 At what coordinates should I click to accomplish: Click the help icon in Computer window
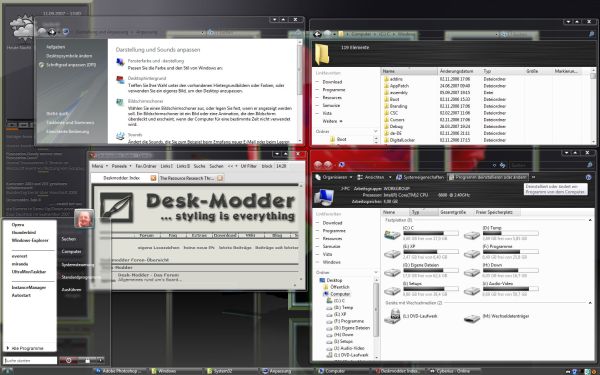point(588,178)
